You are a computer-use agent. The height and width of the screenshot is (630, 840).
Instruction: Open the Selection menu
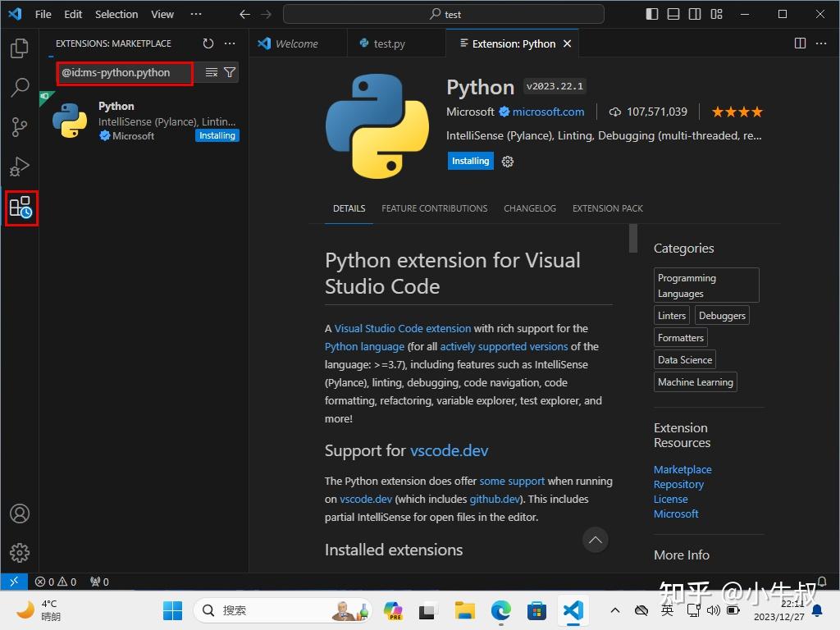click(116, 14)
